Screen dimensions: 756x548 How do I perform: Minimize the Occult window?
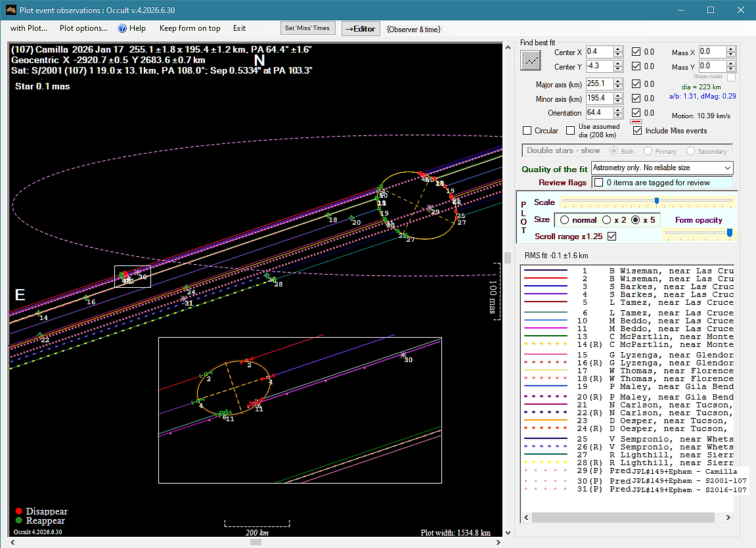click(x=681, y=10)
